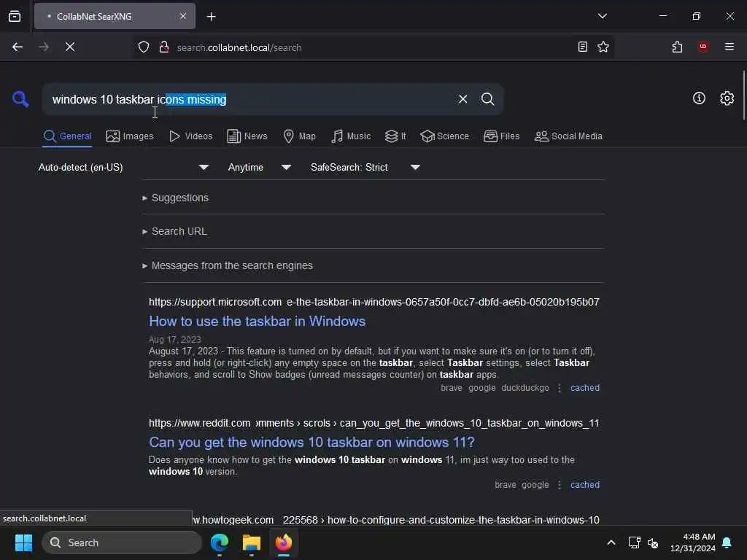Click the SearXNG logo magnifier icon
The width and height of the screenshot is (747, 560).
(20, 99)
